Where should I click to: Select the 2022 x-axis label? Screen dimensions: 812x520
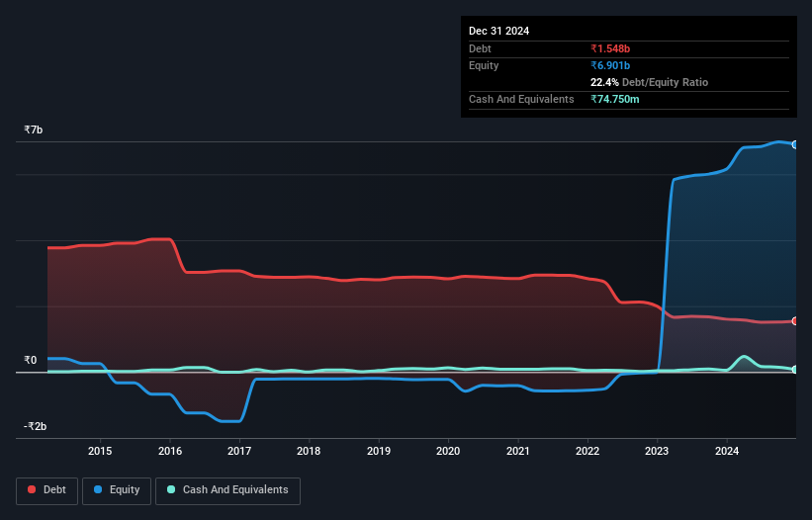coord(587,451)
